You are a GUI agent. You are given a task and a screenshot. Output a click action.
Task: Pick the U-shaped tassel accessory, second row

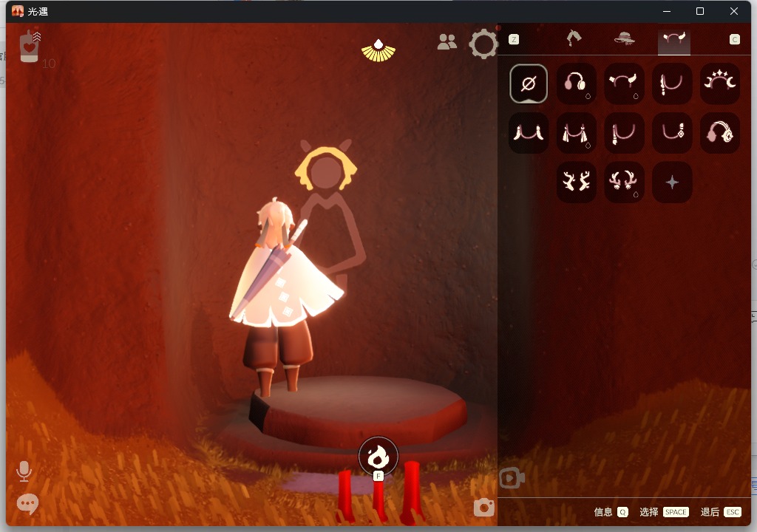click(x=624, y=133)
